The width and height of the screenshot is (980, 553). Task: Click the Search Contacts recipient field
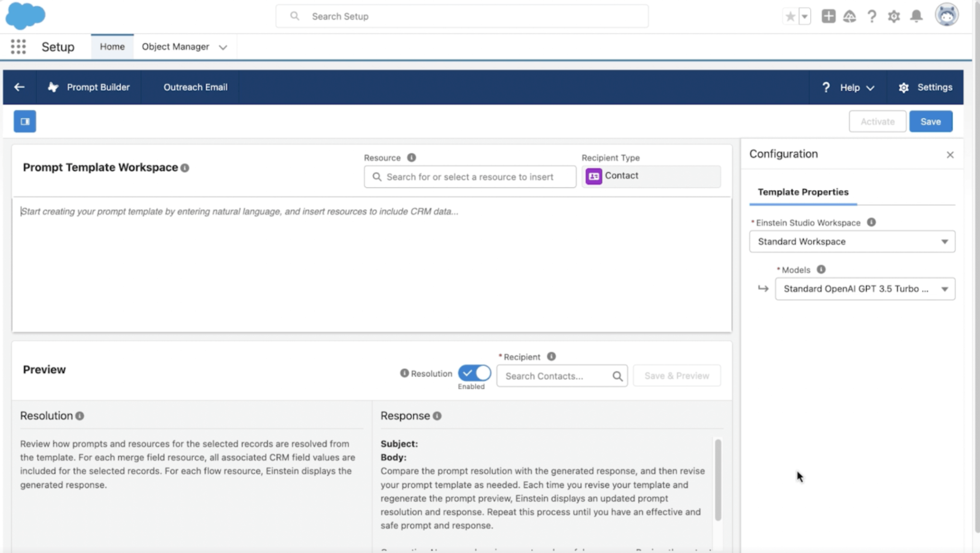pos(561,376)
